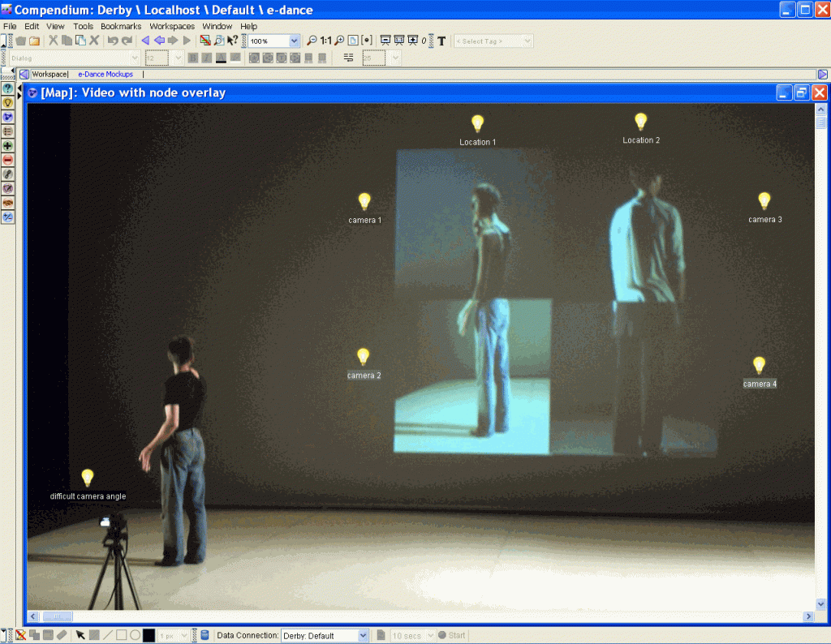Select the 'camera 2' idea node
Screen dimensions: 831x644
click(x=364, y=357)
